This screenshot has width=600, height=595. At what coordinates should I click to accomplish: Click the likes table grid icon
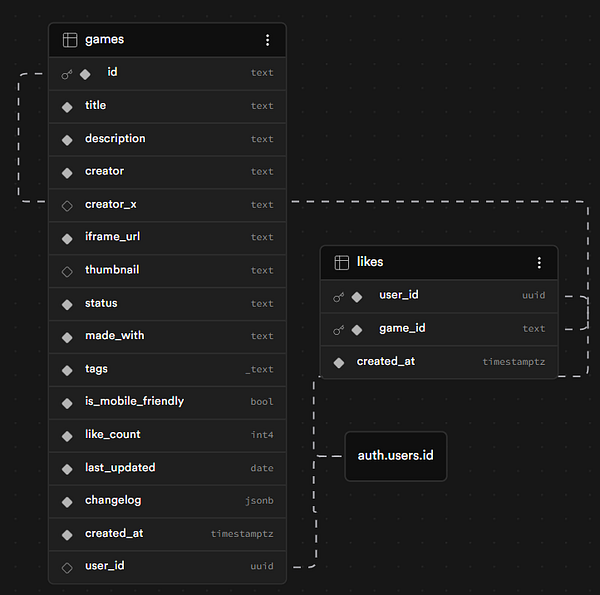point(341,262)
